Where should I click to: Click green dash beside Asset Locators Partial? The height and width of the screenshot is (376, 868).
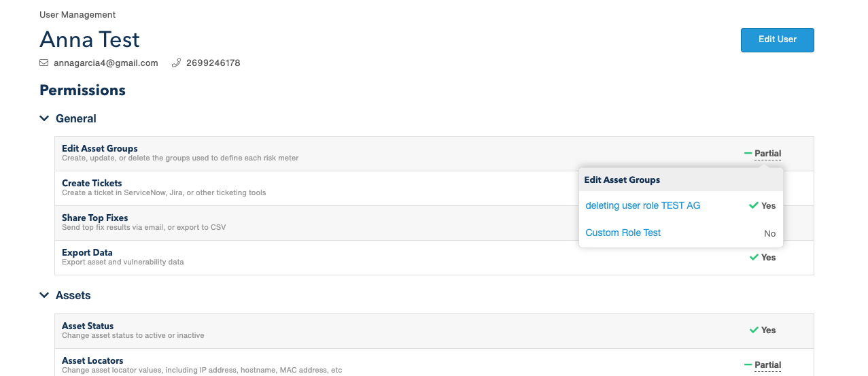748,365
